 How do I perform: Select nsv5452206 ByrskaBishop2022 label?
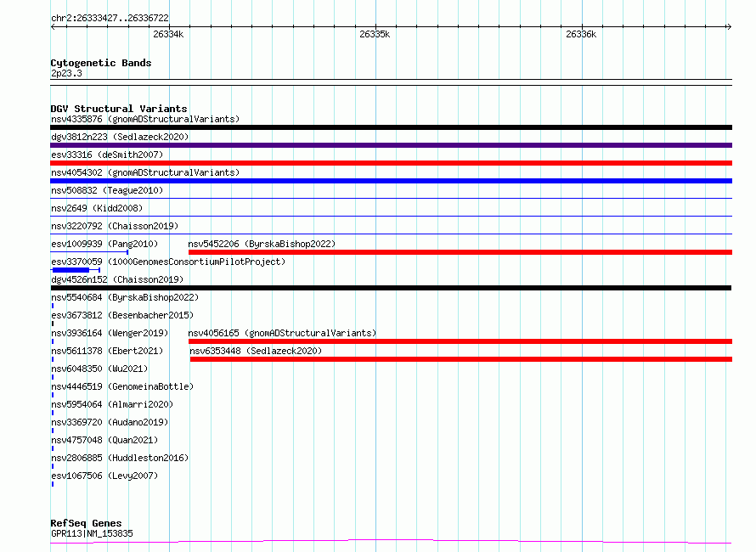(x=262, y=244)
